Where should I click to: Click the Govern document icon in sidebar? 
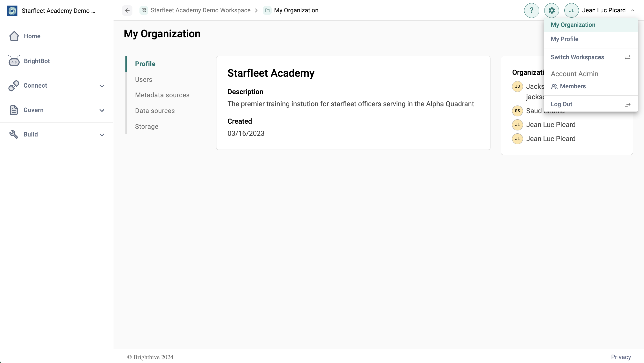[x=14, y=110]
